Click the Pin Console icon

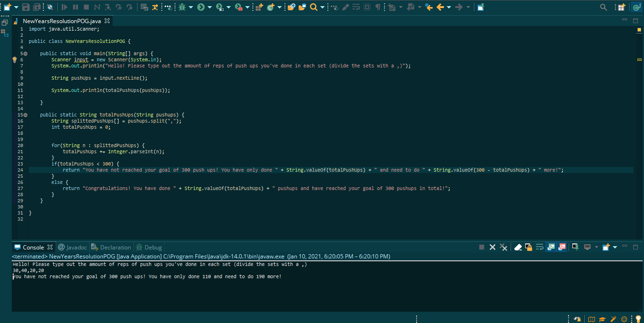(576, 247)
